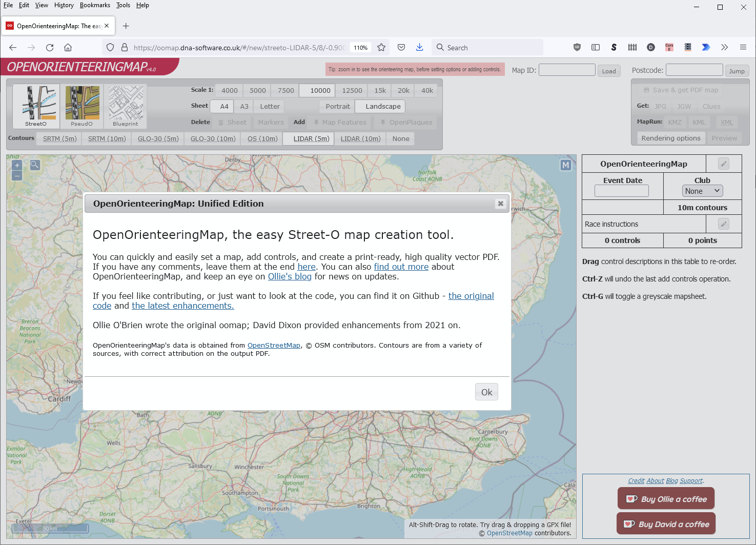Switch orientation to Portrait
Image resolution: width=756 pixels, height=545 pixels.
click(x=337, y=106)
